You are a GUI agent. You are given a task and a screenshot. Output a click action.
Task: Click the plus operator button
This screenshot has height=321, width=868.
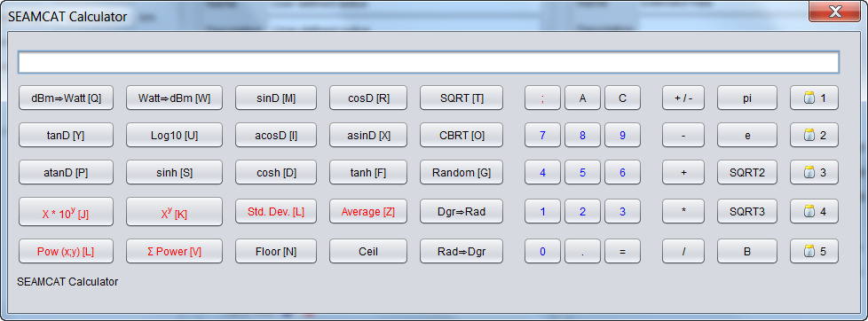[x=683, y=172]
